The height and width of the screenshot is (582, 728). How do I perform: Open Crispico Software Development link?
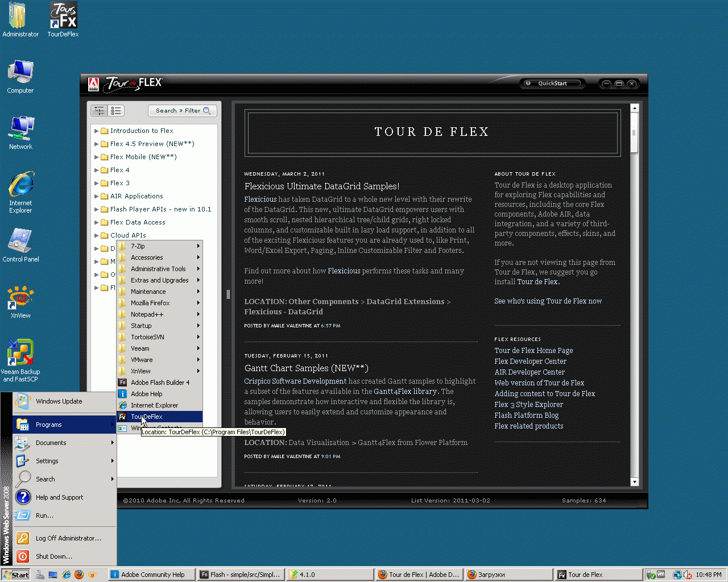coord(295,381)
